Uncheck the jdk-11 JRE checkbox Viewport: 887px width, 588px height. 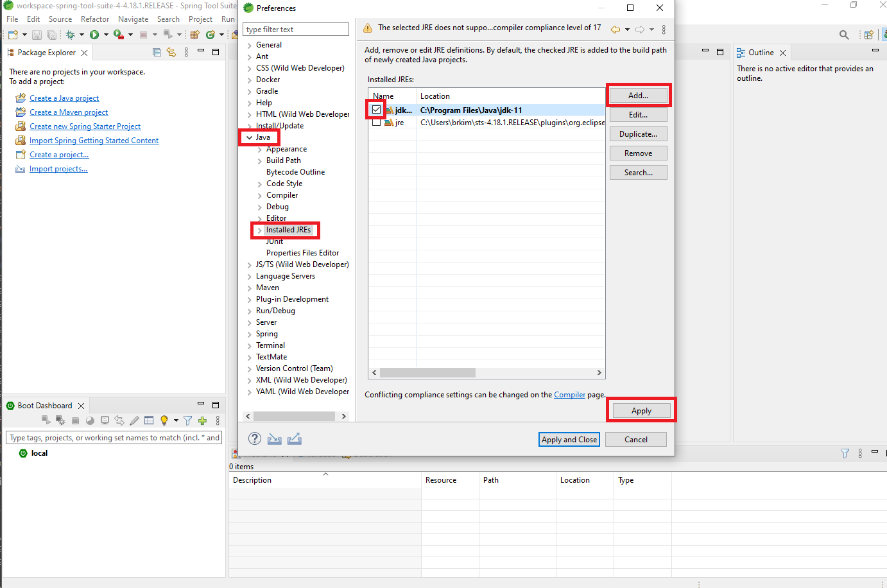(x=376, y=110)
